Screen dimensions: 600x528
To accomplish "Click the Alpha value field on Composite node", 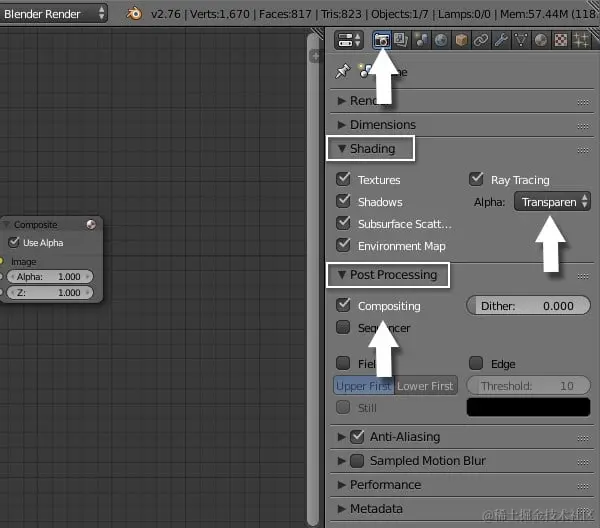I will 50,276.
